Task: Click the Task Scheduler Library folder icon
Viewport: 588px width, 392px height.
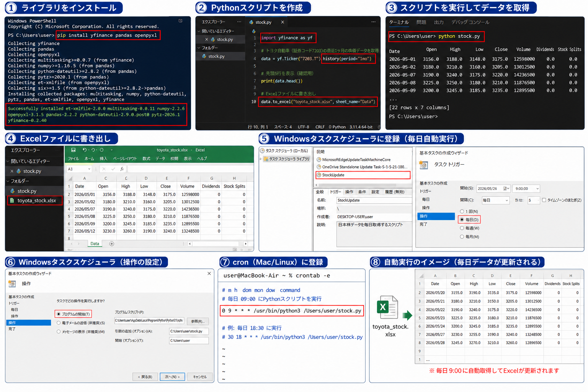Action: click(x=266, y=159)
